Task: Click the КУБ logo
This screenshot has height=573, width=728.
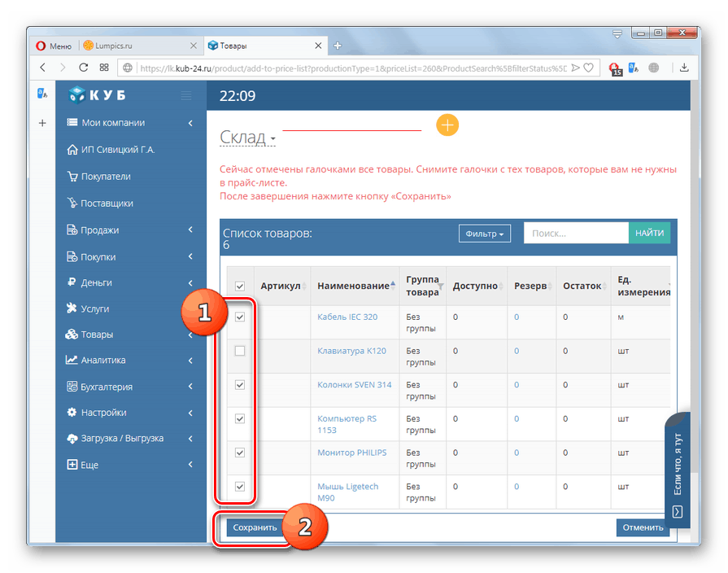Action: [x=97, y=94]
